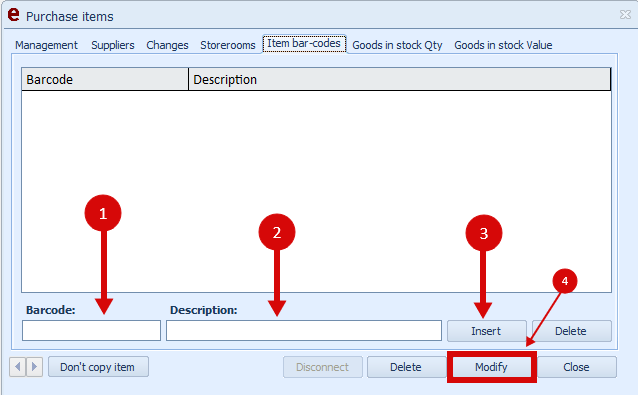This screenshot has width=638, height=395.
Task: Click the Close button
Action: tap(577, 367)
